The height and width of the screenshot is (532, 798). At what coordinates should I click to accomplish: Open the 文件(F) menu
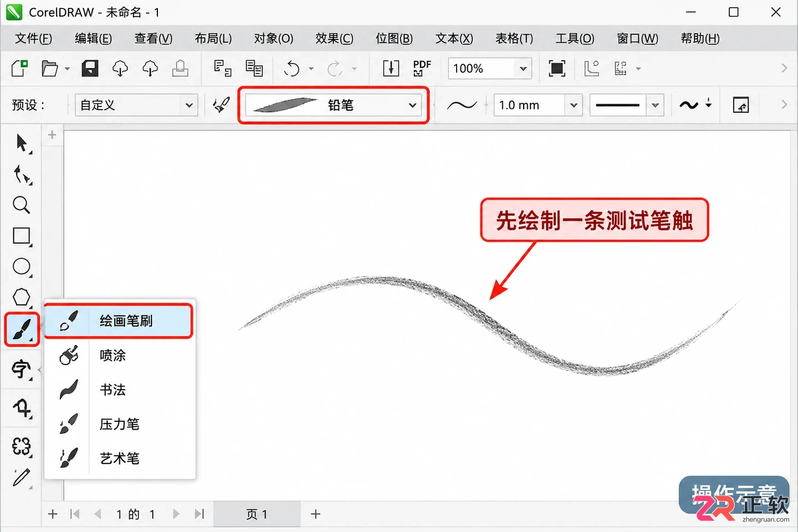coord(33,38)
